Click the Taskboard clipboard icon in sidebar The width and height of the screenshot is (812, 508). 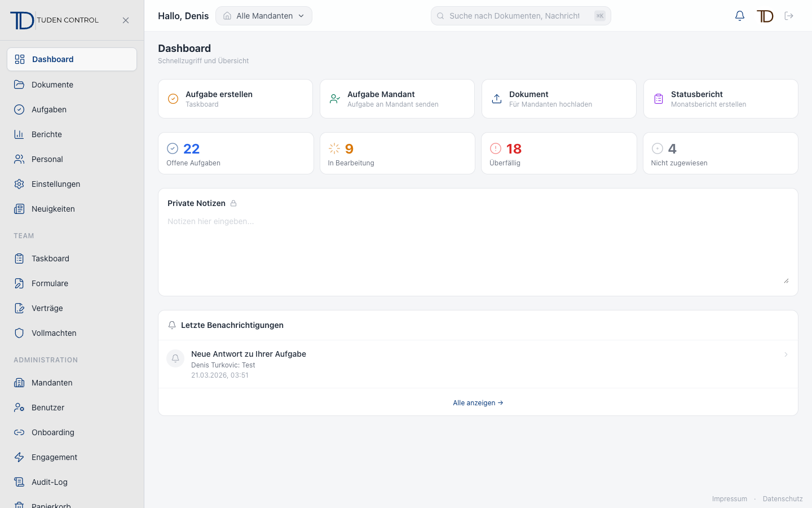pos(19,259)
